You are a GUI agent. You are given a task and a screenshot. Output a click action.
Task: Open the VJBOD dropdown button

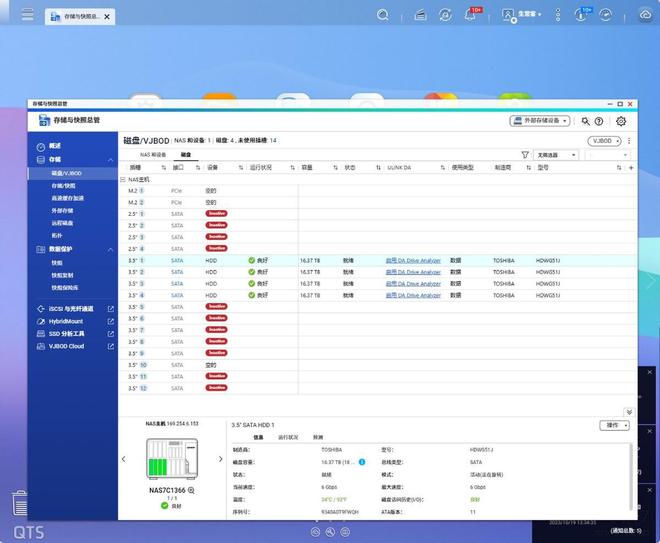point(604,141)
